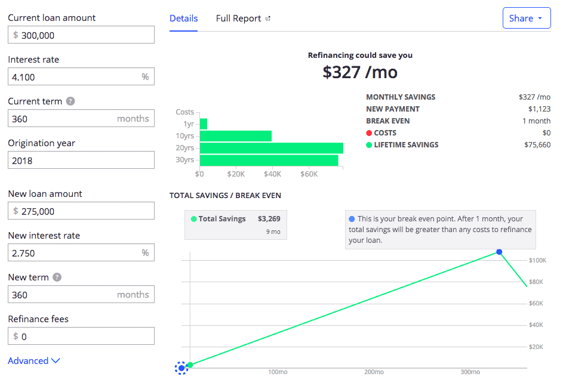Click the Current term help icon
563x392 pixels.
pos(70,101)
